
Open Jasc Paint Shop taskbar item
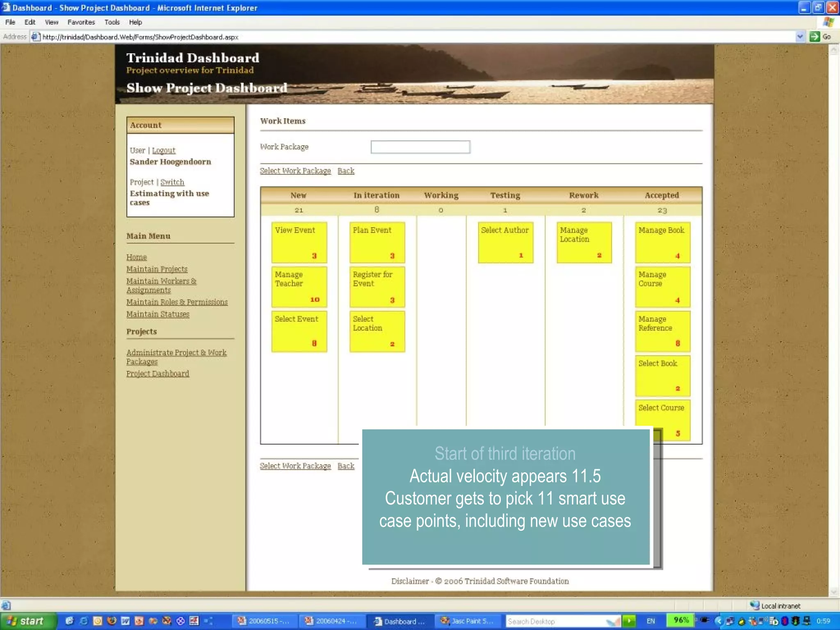click(x=467, y=621)
